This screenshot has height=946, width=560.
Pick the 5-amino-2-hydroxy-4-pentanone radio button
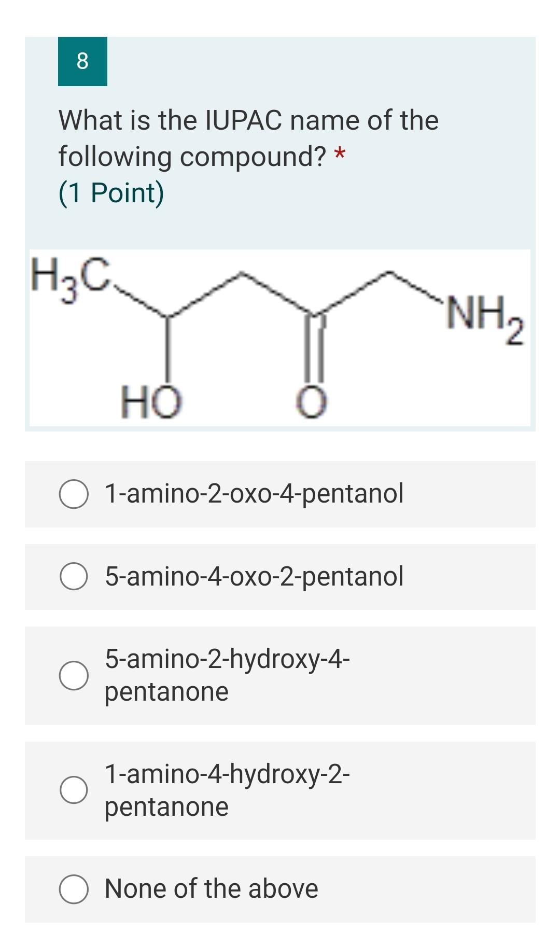(x=74, y=675)
